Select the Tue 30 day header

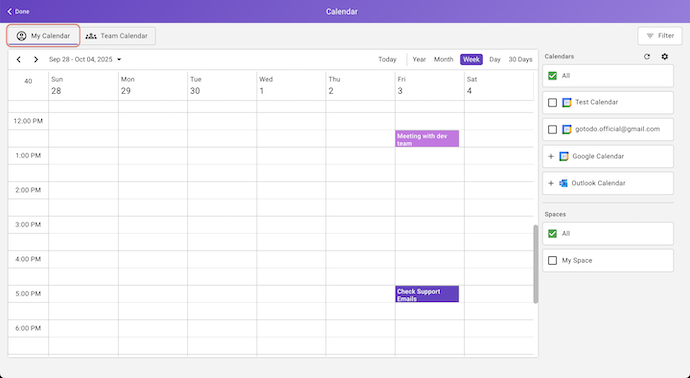pos(222,85)
